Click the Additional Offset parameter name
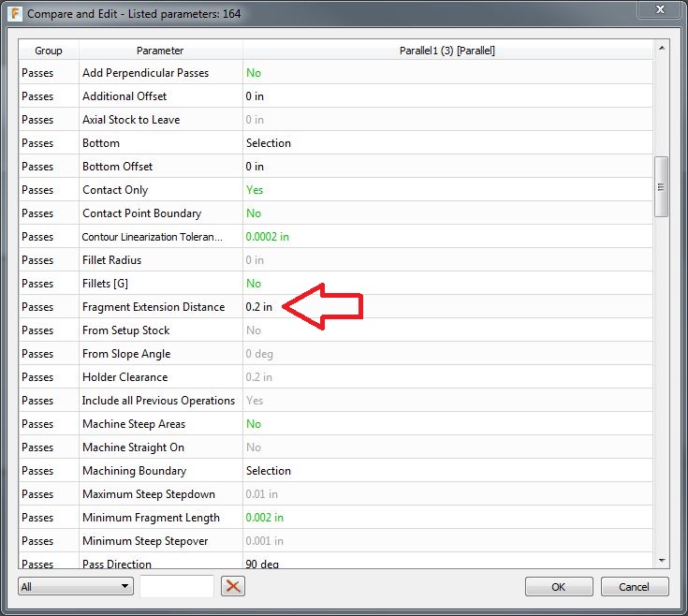 click(124, 96)
